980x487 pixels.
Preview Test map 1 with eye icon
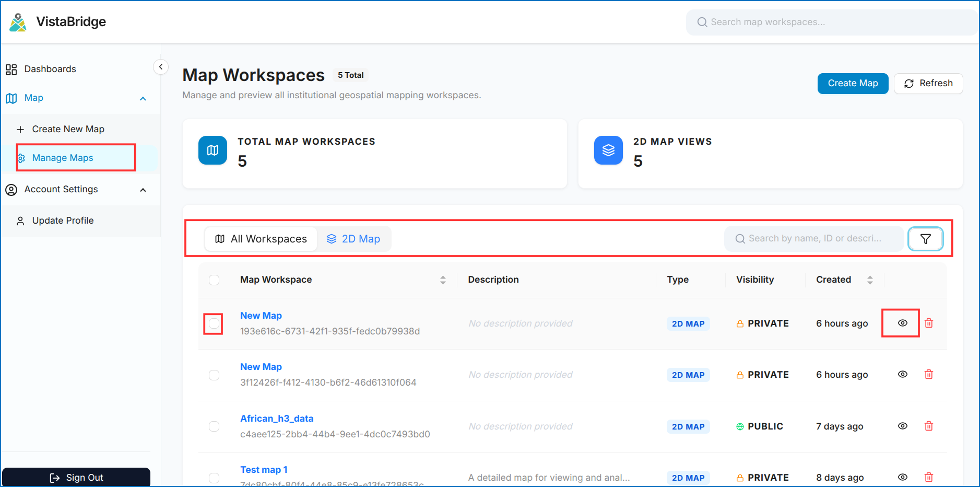(x=903, y=477)
